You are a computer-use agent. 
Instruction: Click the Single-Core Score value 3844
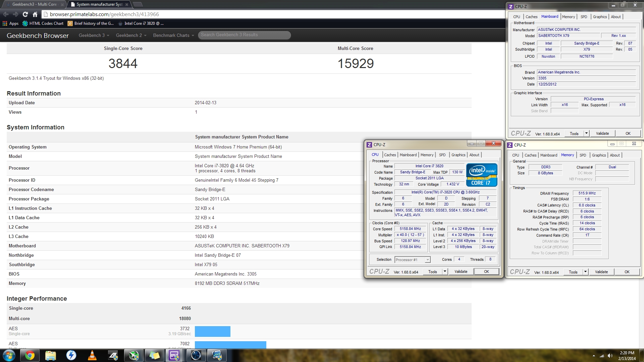123,64
